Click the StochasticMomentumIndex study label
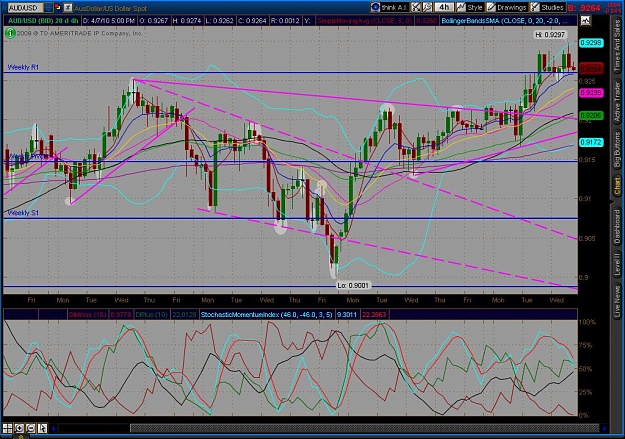This screenshot has width=625, height=439. pos(266,315)
